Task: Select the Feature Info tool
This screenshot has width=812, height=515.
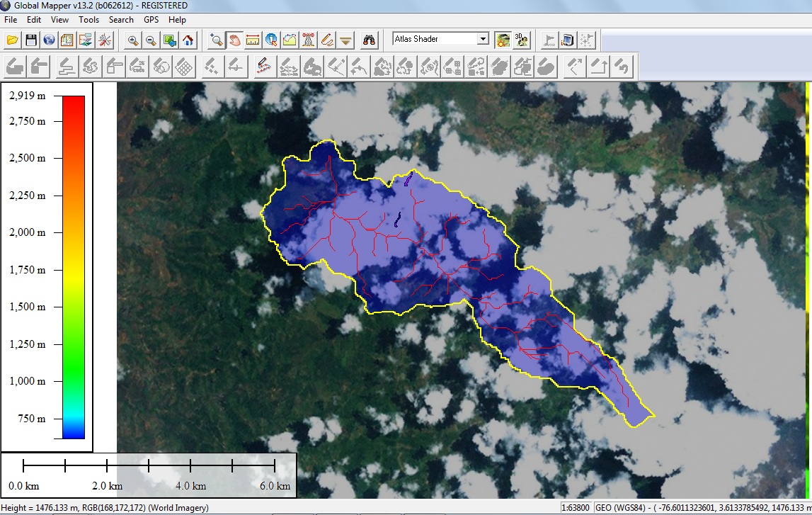Action: click(x=271, y=40)
